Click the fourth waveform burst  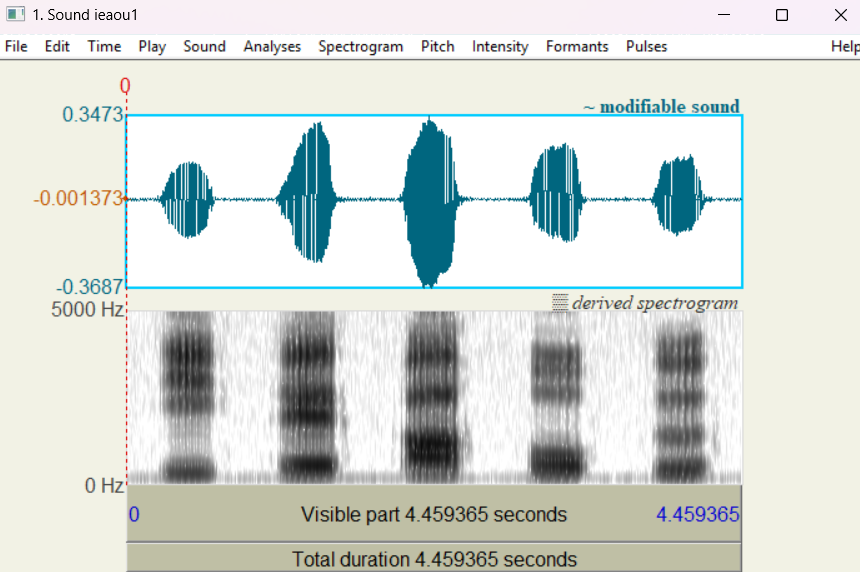click(558, 192)
